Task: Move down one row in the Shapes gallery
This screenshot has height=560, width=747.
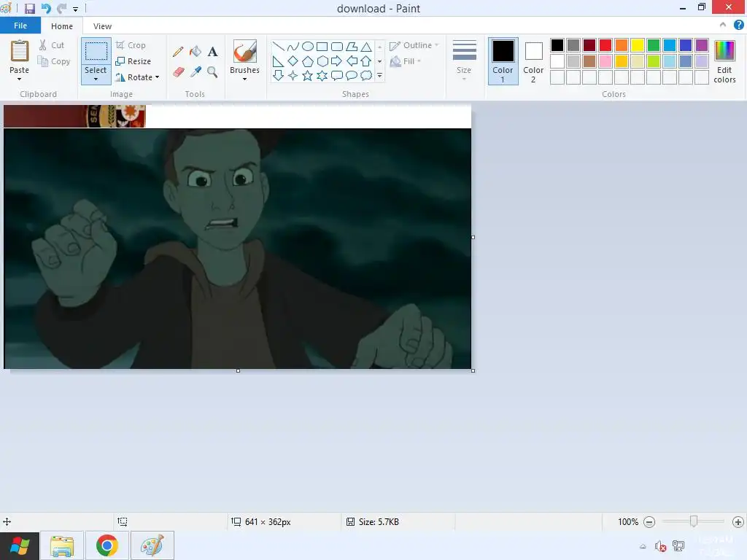Action: 379,61
